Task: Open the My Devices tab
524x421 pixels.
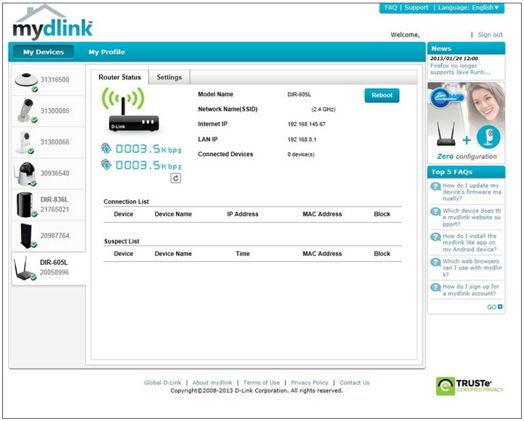Action: click(x=43, y=52)
